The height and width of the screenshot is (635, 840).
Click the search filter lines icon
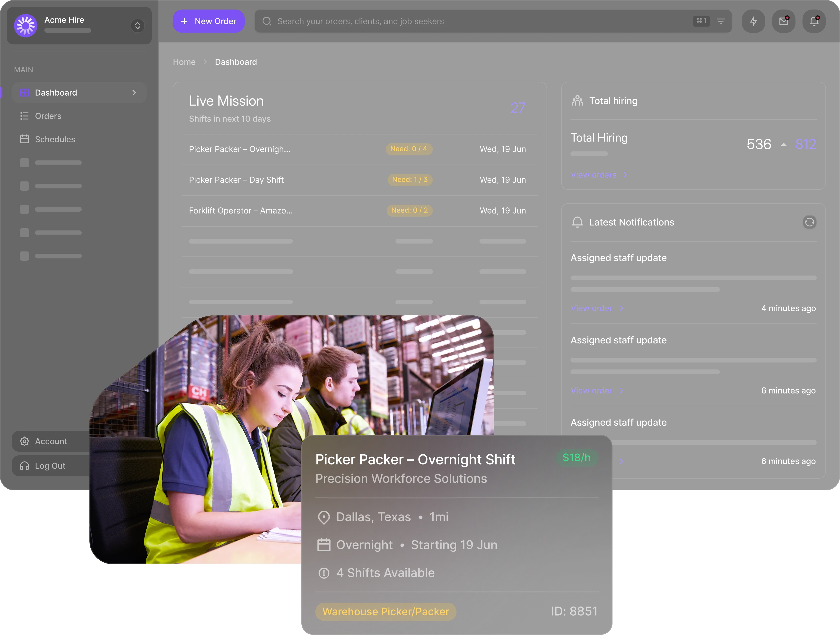tap(720, 21)
